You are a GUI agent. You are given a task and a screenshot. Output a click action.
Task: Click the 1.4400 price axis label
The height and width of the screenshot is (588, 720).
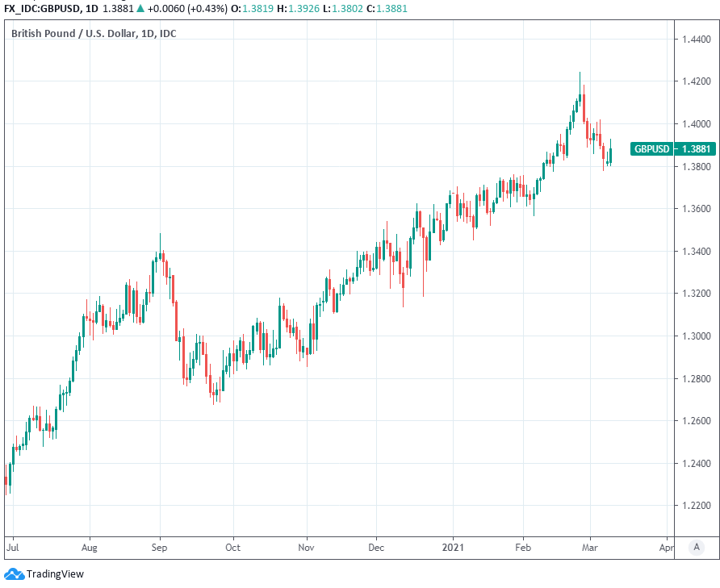pos(696,40)
